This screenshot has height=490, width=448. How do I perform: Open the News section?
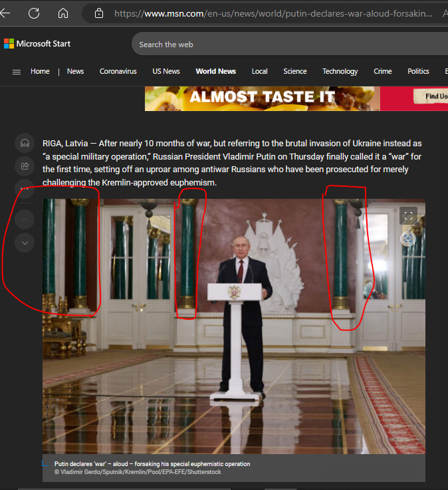(x=75, y=72)
